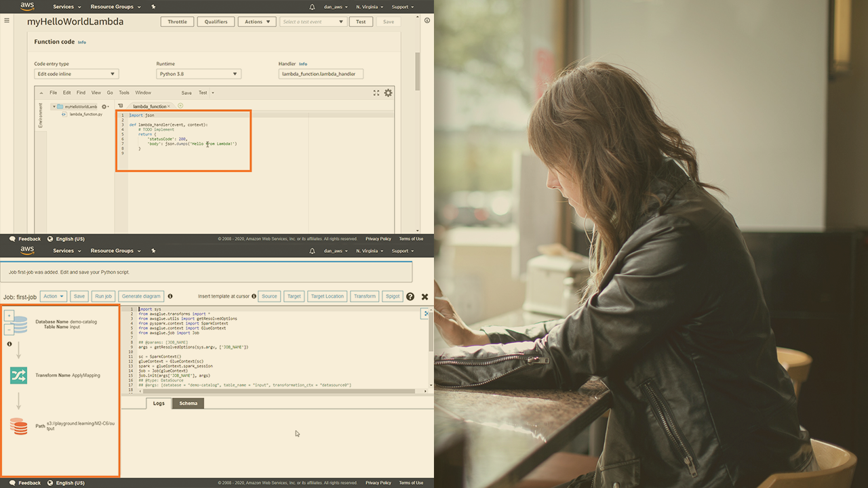Toggle fullscreen mode in the Lambda code editor
The height and width of the screenshot is (488, 868).
point(376,93)
